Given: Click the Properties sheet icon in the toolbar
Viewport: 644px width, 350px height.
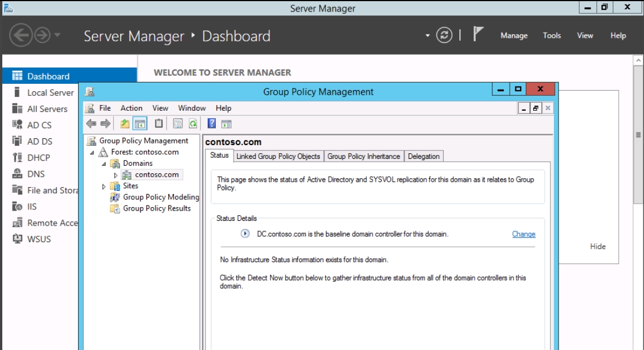Looking at the screenshot, I should [x=178, y=124].
